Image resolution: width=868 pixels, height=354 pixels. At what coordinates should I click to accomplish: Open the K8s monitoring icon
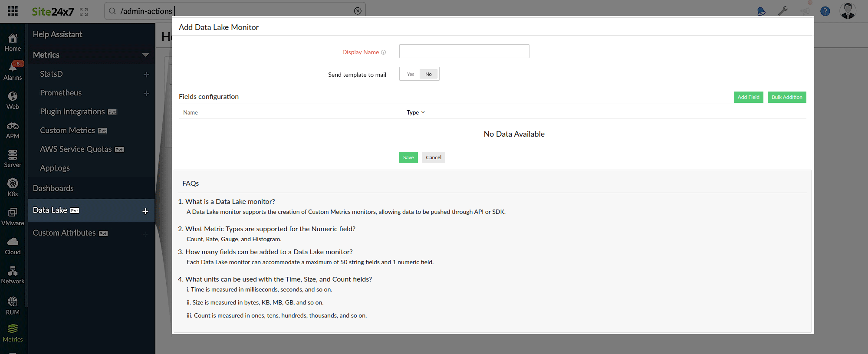(x=13, y=184)
